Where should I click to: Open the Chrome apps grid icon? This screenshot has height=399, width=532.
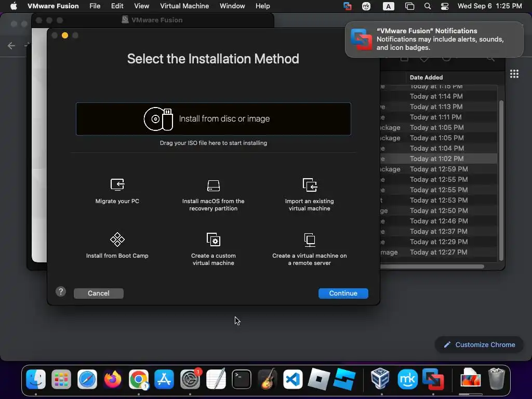point(514,74)
